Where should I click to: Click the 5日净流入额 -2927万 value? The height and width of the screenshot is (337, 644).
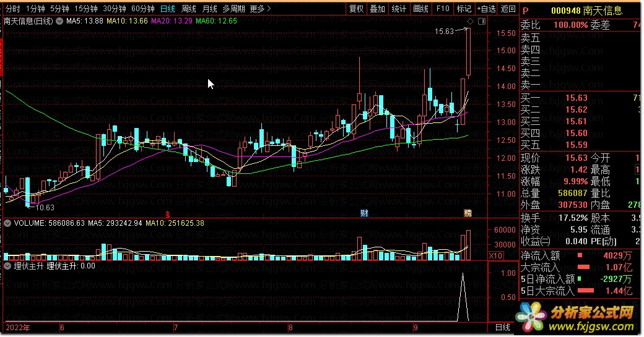click(x=616, y=279)
